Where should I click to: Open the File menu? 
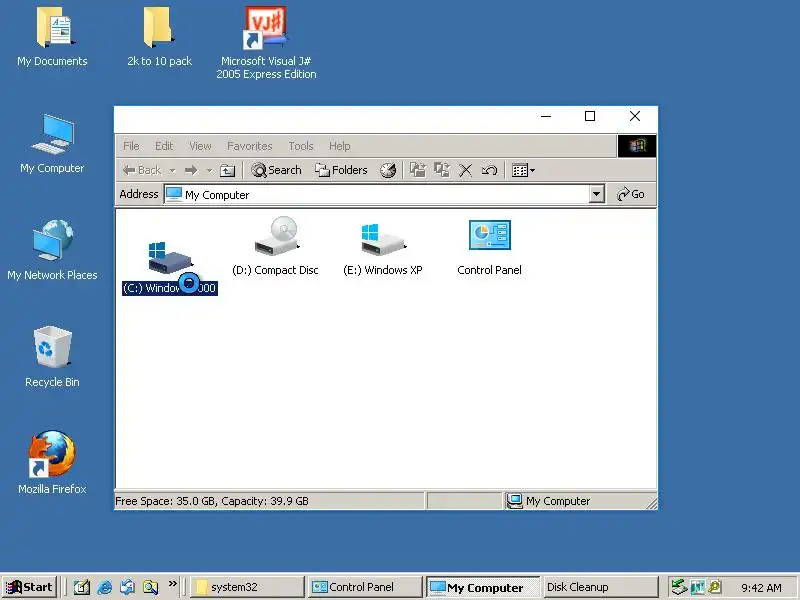pos(131,146)
